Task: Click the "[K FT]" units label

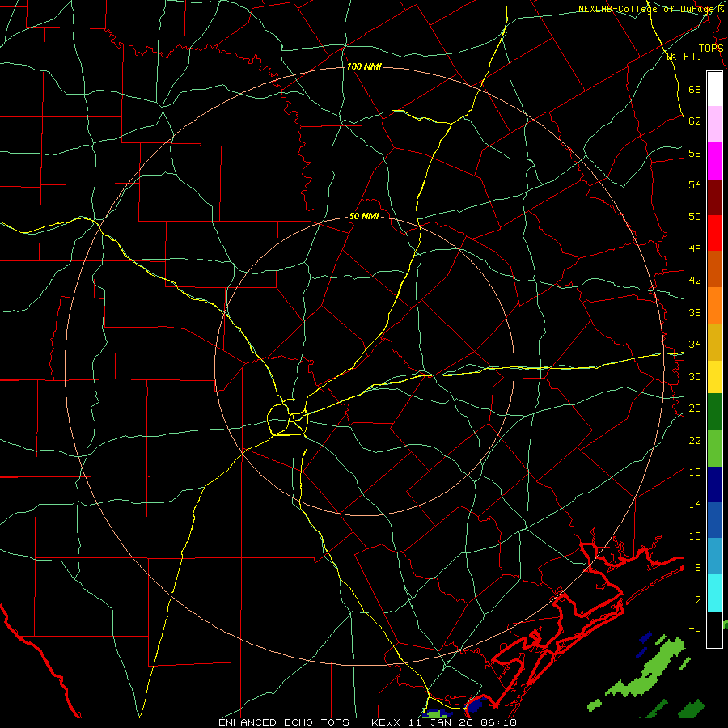Action: point(684,56)
